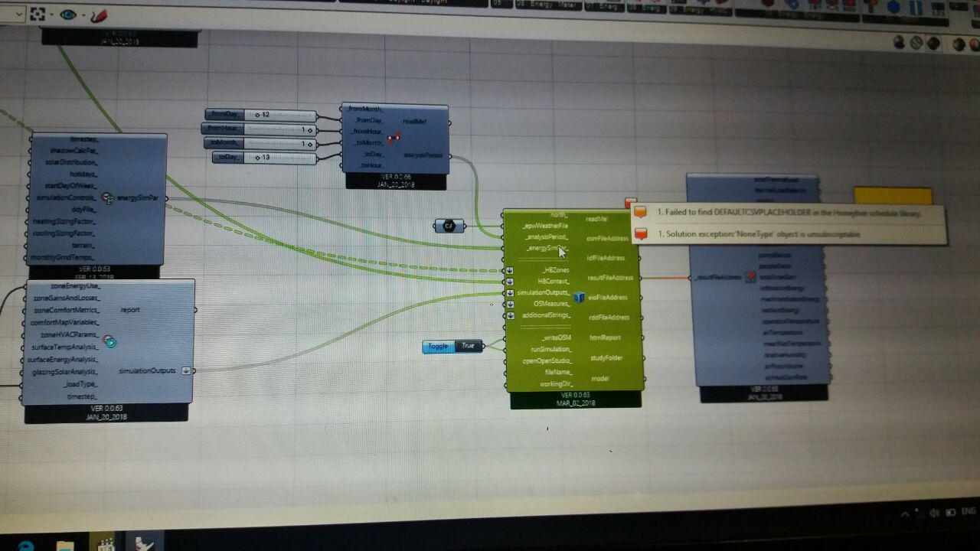980x551 pixels.
Task: Click the simulation outputs generator component icon
Action: point(109,341)
